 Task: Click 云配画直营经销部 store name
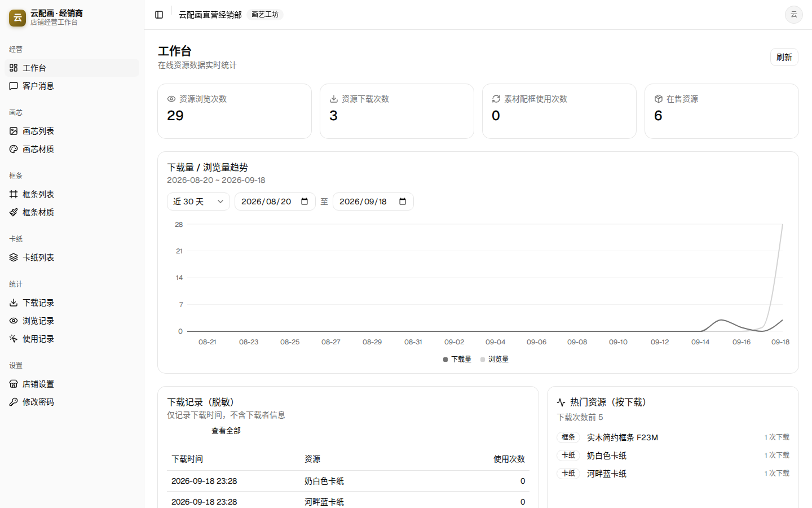click(210, 15)
